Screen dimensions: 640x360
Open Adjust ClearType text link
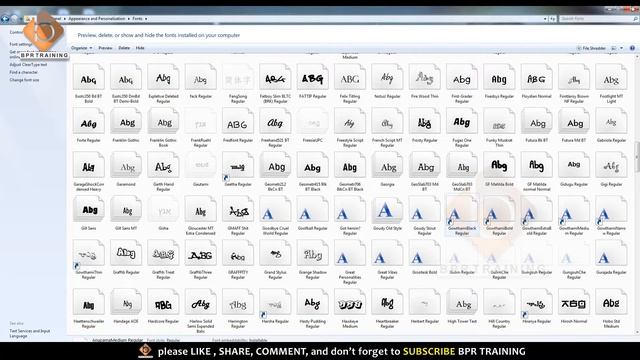(x=28, y=64)
